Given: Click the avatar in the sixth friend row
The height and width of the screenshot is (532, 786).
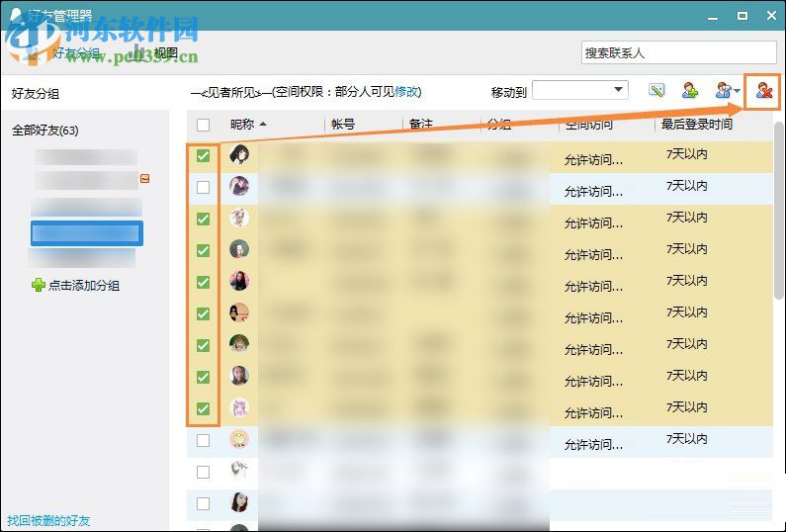Looking at the screenshot, I should click(x=239, y=312).
